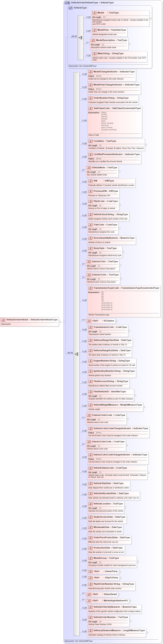The image size is (163, 644).
Task: Expand the TrimCode element plus box
Action: point(119,229)
